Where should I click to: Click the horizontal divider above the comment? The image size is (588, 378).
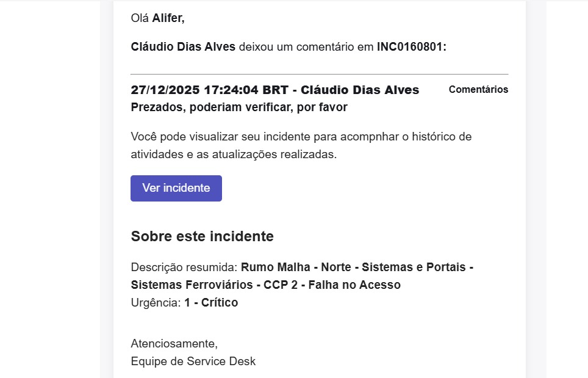320,75
